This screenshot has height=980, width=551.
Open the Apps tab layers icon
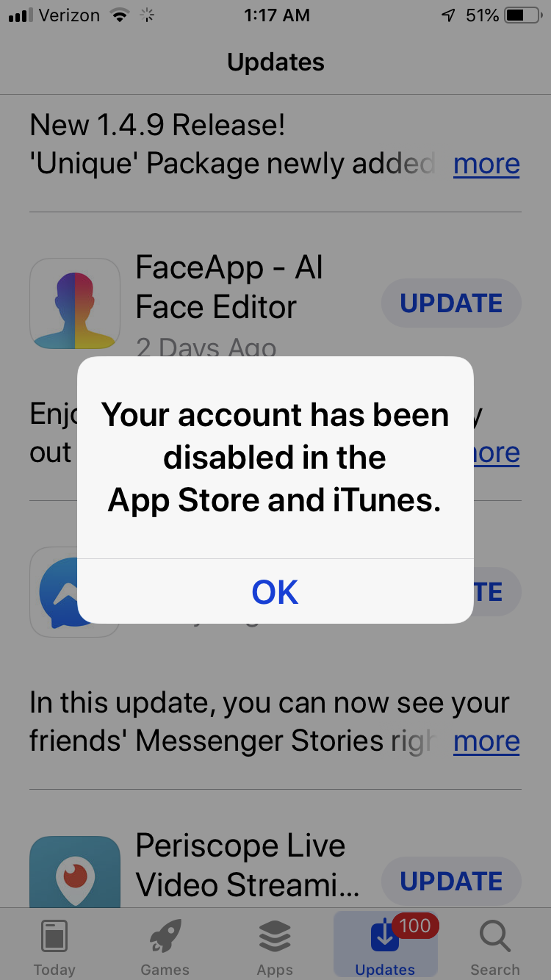click(x=275, y=937)
